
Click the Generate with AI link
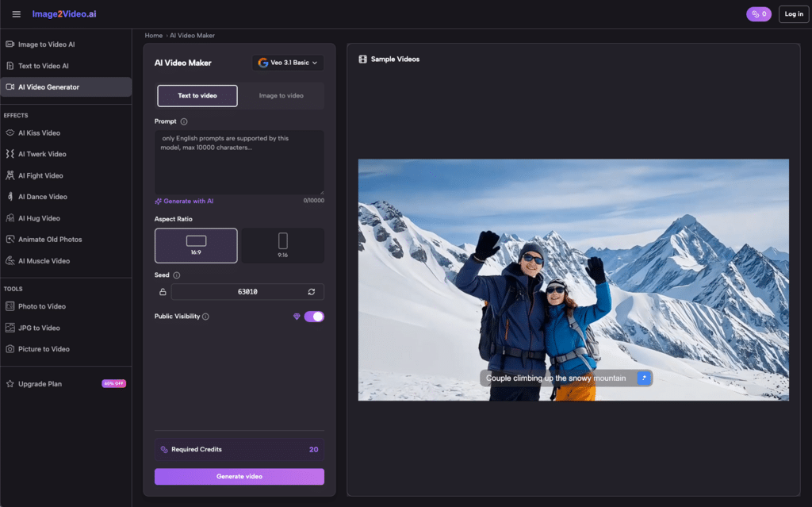(x=183, y=201)
